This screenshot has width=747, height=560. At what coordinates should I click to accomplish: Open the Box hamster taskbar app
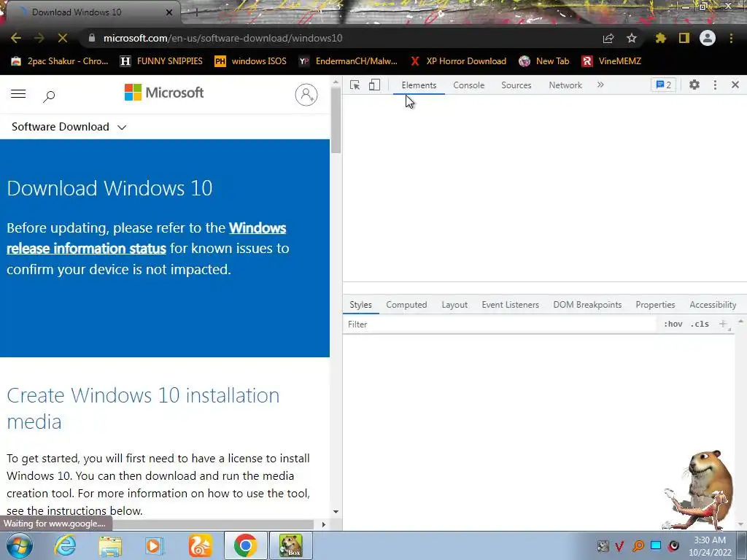click(291, 545)
